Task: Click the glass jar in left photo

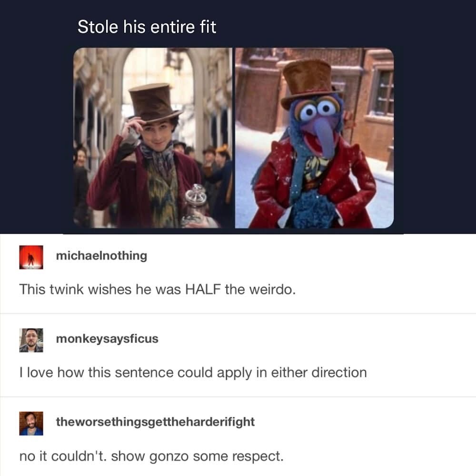Action: point(195,206)
